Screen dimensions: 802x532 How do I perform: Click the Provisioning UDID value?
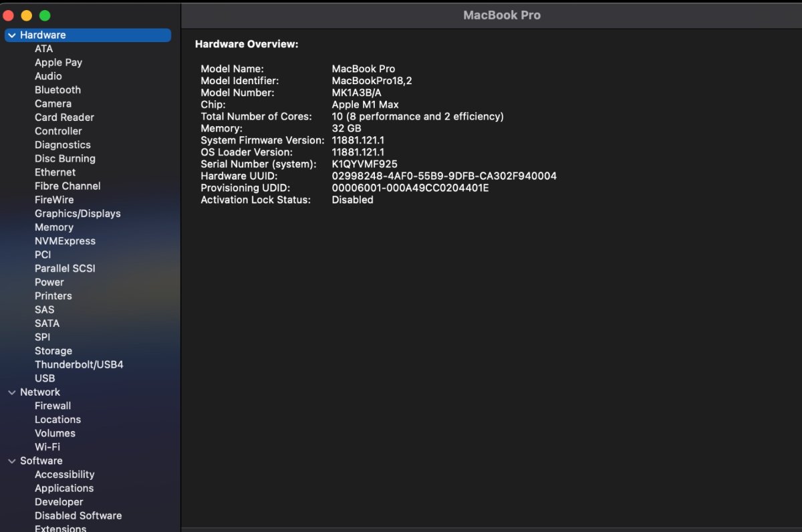point(410,188)
